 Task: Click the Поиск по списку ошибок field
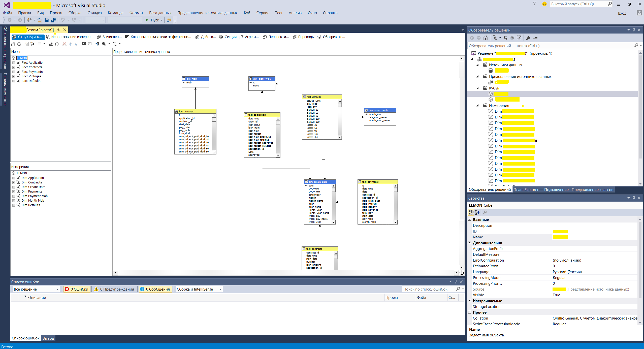[x=433, y=289]
